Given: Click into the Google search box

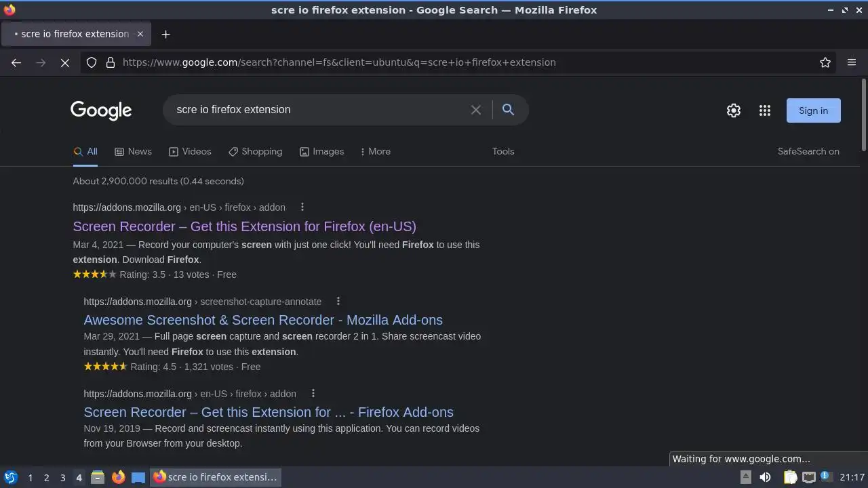Looking at the screenshot, I should pos(319,110).
